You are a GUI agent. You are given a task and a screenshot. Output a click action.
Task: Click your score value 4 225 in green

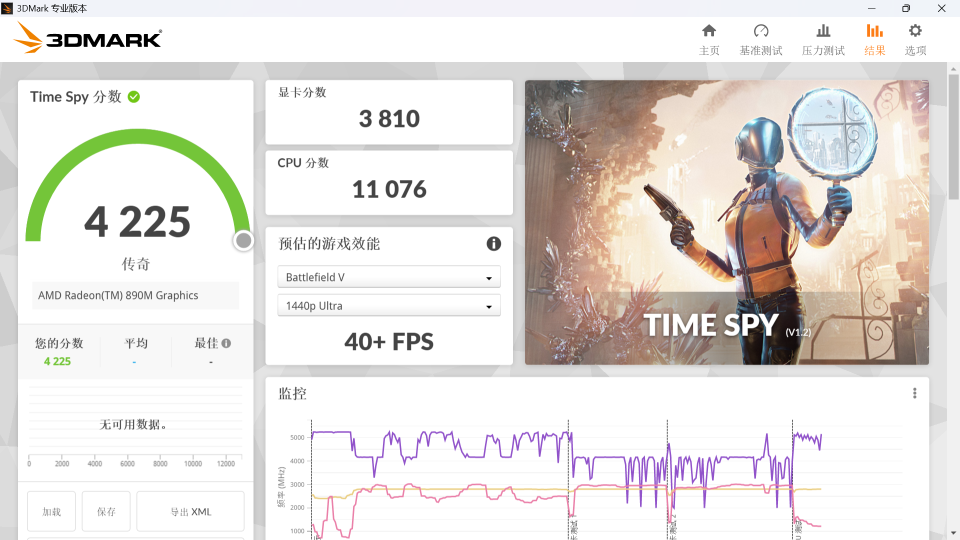[x=57, y=361]
